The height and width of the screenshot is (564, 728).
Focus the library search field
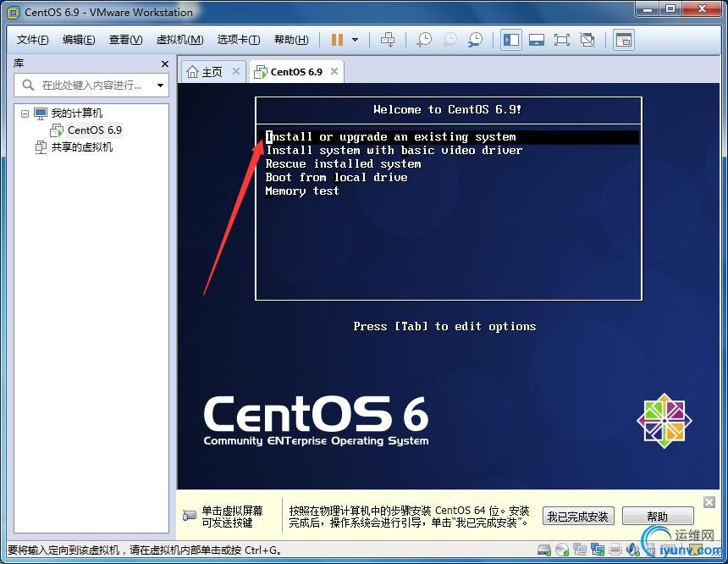[x=91, y=86]
